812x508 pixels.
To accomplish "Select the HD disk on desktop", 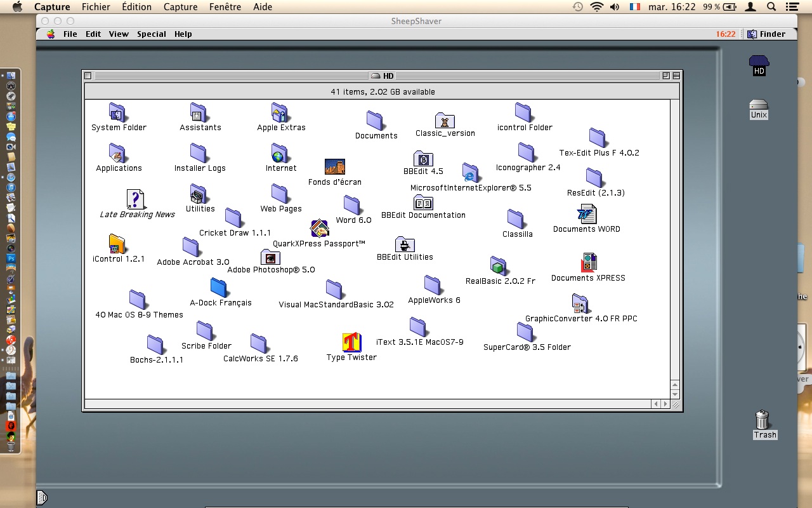I will [x=759, y=65].
